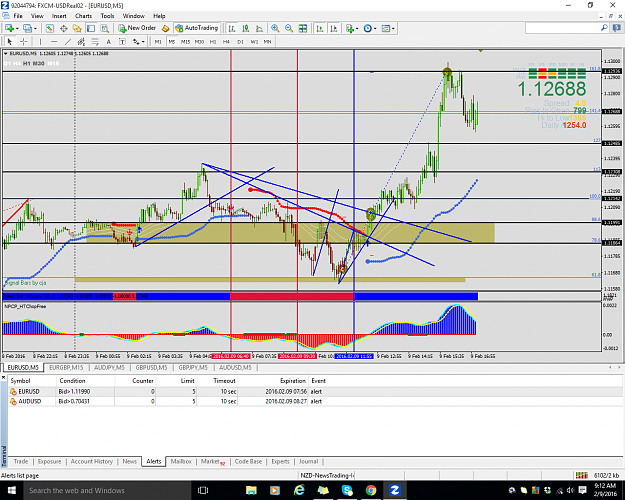
Task: Switch to the H4 timeframe
Action: (226, 41)
